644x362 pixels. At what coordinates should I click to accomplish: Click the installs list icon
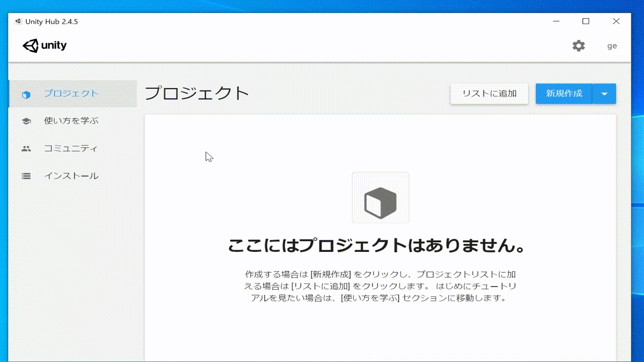tap(26, 176)
